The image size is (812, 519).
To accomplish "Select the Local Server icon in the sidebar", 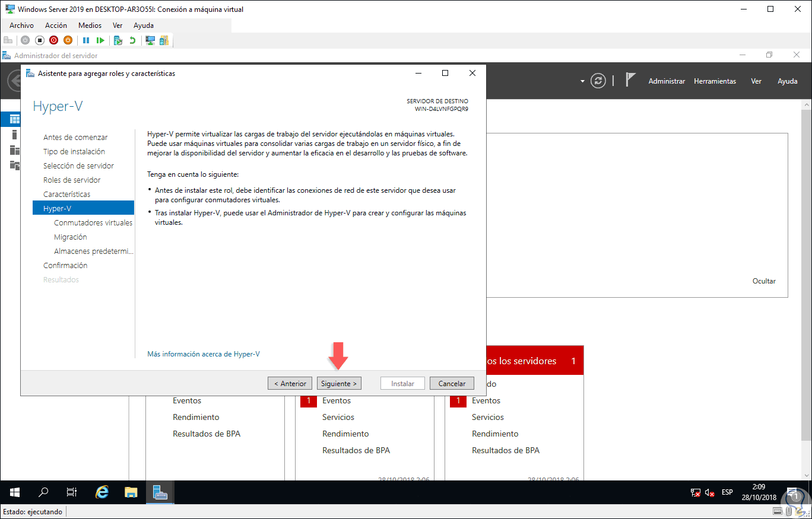I will coord(15,135).
